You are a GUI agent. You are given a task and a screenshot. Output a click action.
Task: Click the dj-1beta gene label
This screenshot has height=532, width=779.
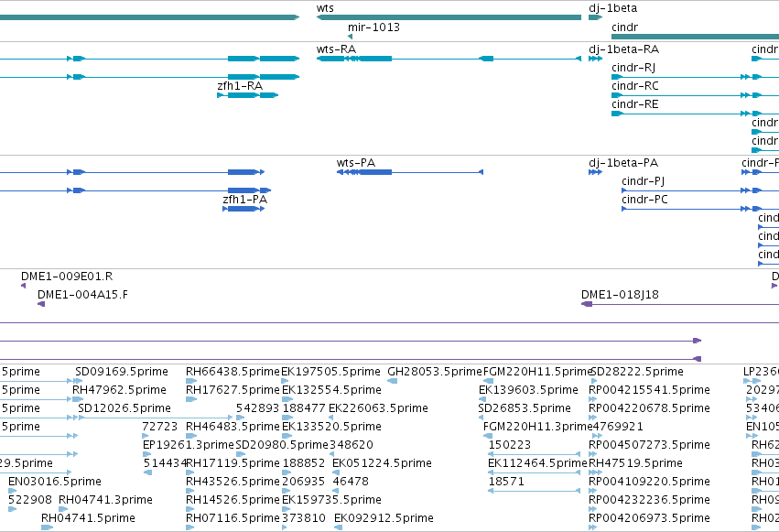[x=612, y=8]
